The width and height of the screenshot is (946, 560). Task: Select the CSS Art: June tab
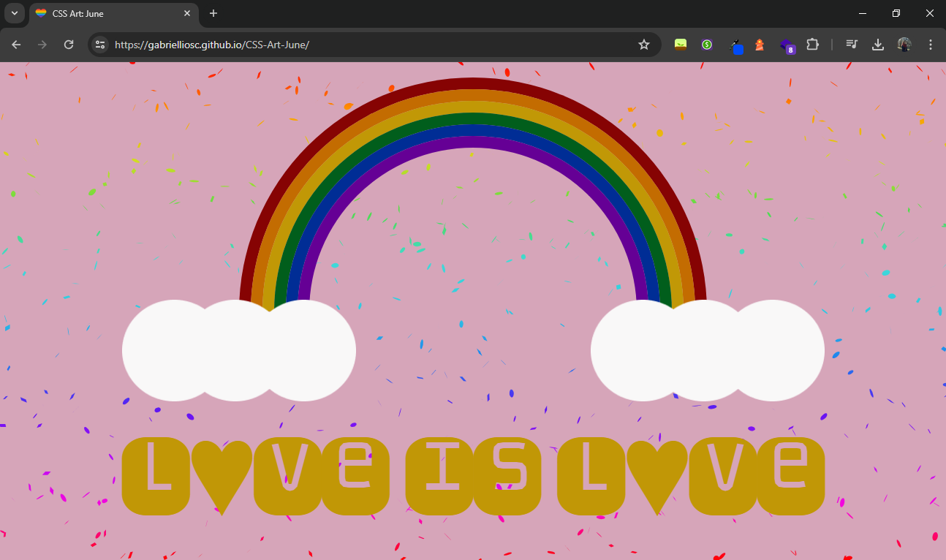pyautogui.click(x=113, y=13)
